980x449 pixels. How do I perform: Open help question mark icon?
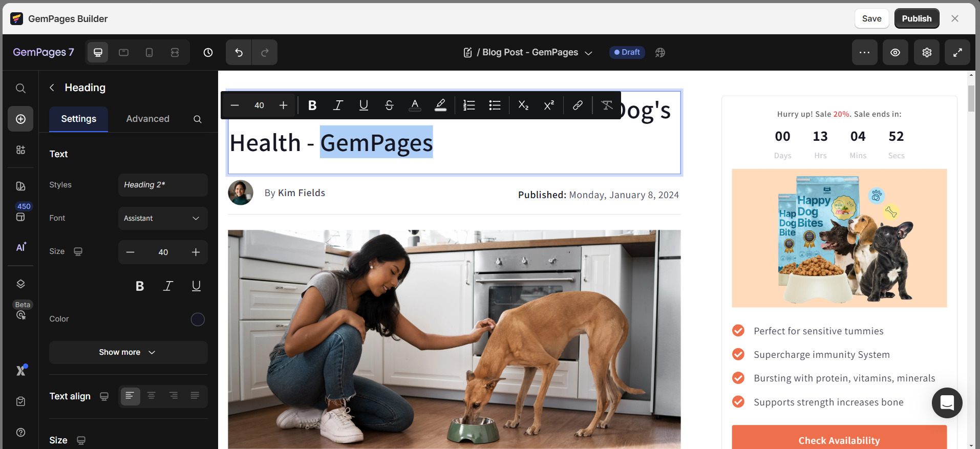(x=20, y=433)
